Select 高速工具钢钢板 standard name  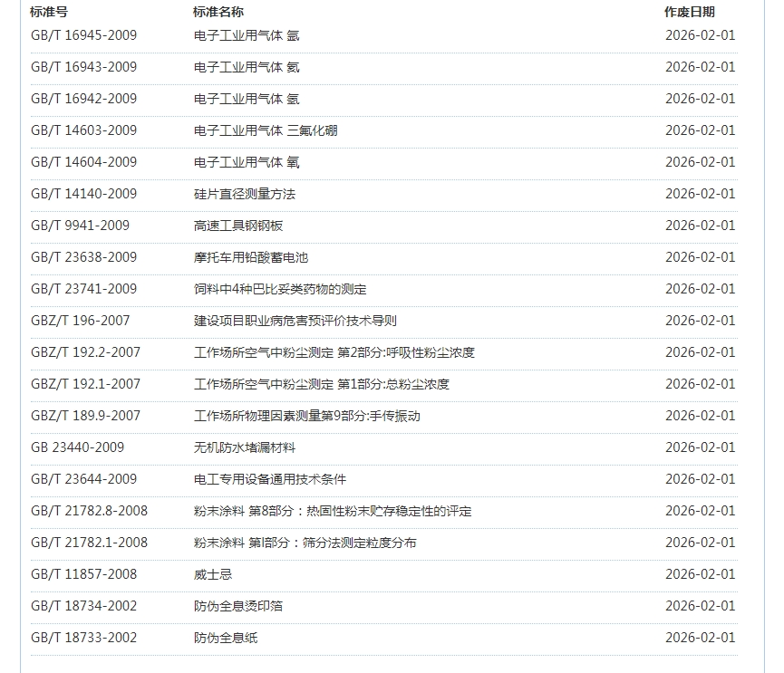(238, 226)
